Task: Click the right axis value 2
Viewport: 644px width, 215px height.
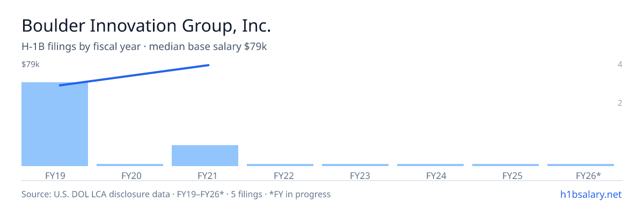Action: pyautogui.click(x=620, y=103)
